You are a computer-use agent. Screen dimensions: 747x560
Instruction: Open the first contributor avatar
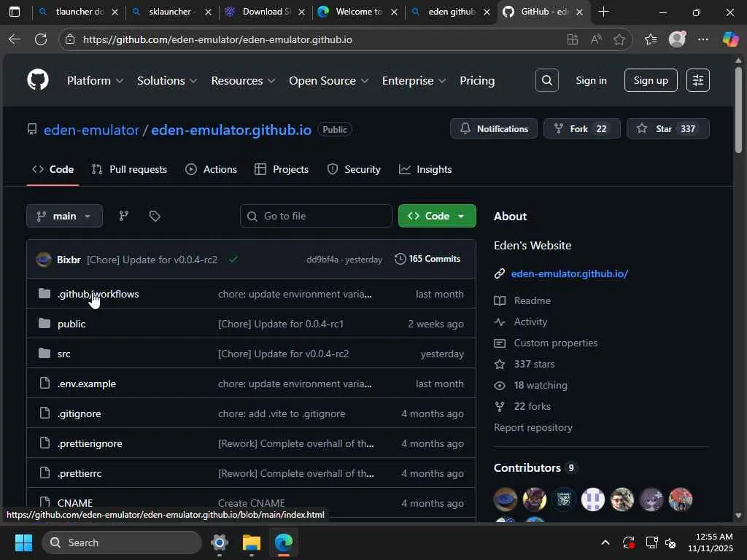pyautogui.click(x=506, y=499)
